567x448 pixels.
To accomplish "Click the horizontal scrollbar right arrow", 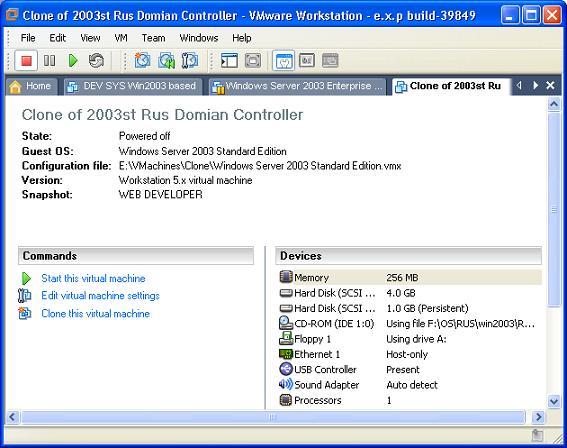I will click(538, 417).
